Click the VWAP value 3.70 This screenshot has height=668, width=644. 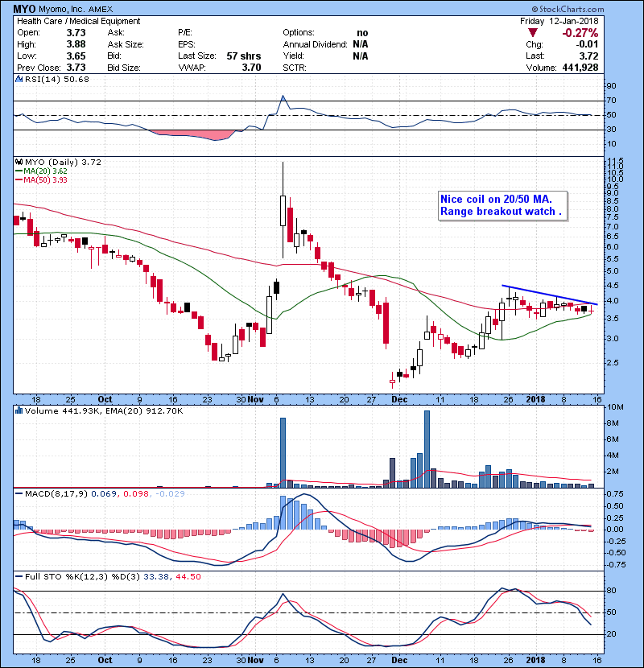tap(251, 68)
